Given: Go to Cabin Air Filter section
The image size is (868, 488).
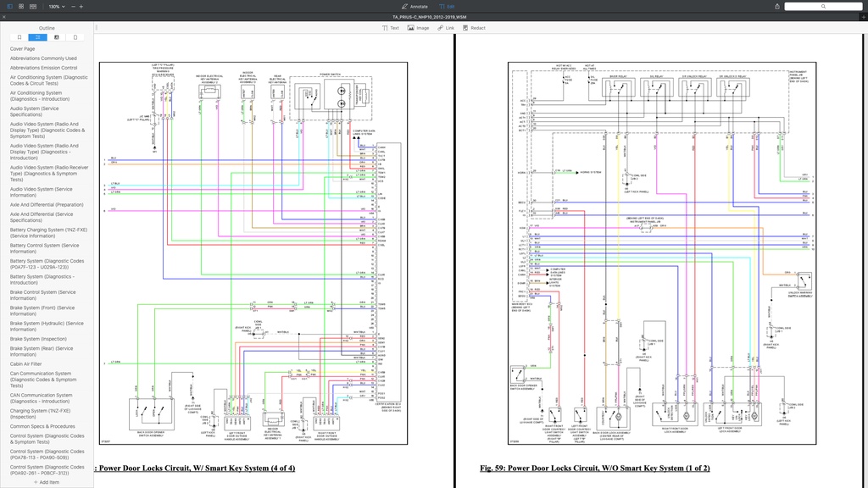Looking at the screenshot, I should 25,364.
